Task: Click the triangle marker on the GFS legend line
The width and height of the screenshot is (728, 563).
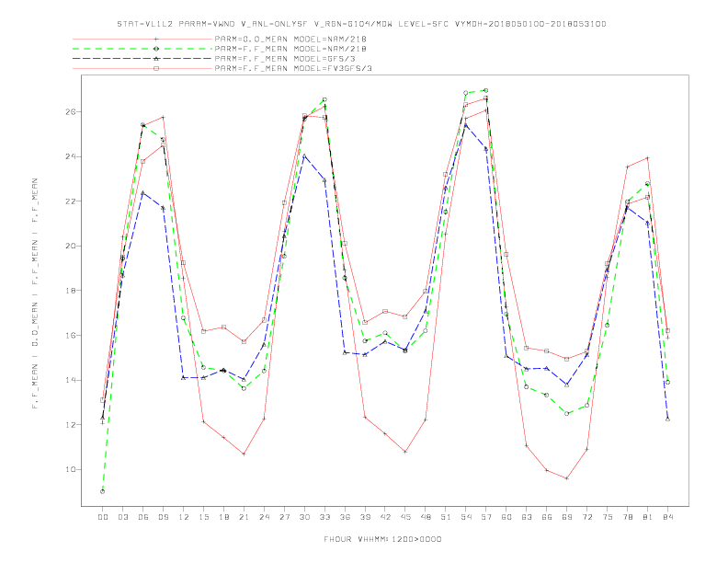Action: [x=156, y=59]
